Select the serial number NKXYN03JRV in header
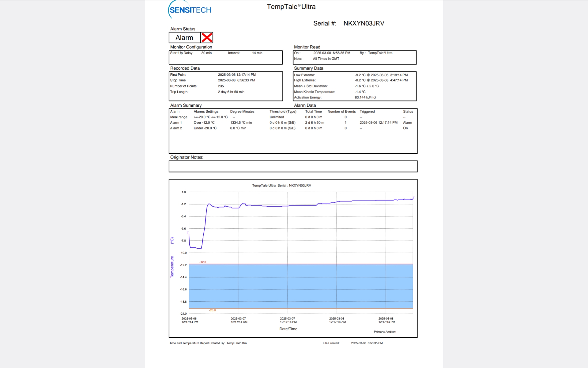The height and width of the screenshot is (368, 588). [364, 23]
